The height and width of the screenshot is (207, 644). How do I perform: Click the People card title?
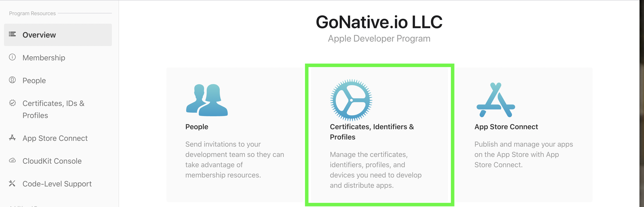197,127
